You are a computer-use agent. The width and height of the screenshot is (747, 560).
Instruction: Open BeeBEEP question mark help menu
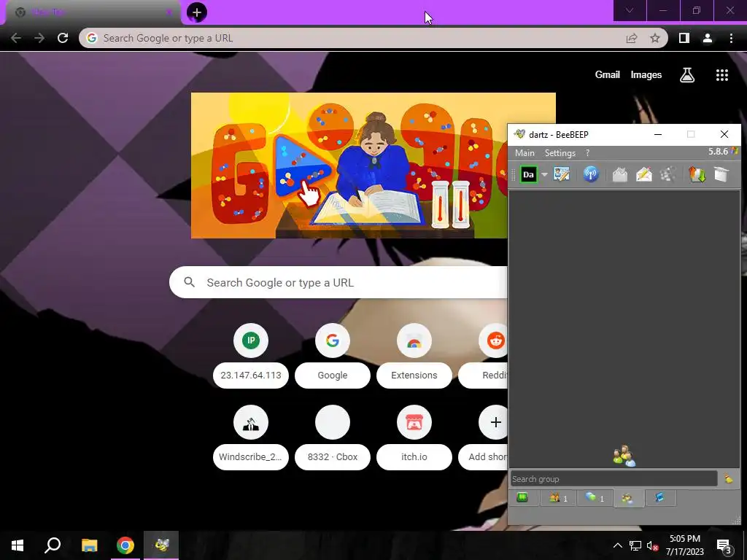click(x=587, y=153)
